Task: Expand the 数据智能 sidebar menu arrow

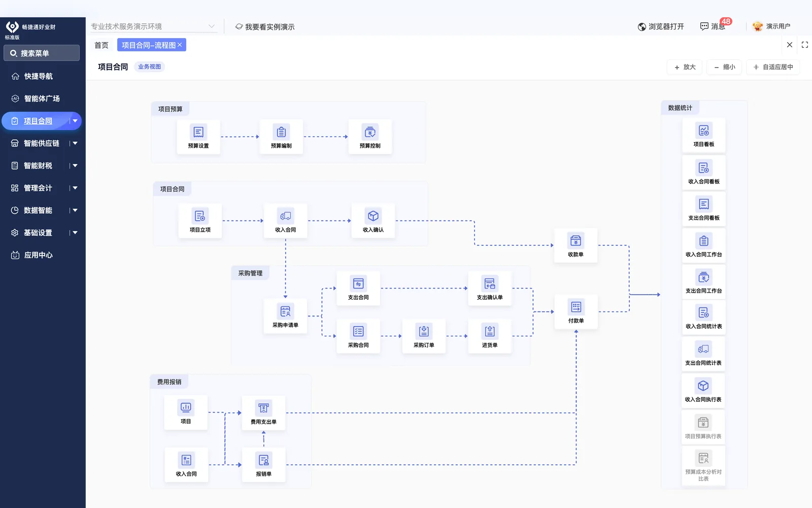Action: 75,210
